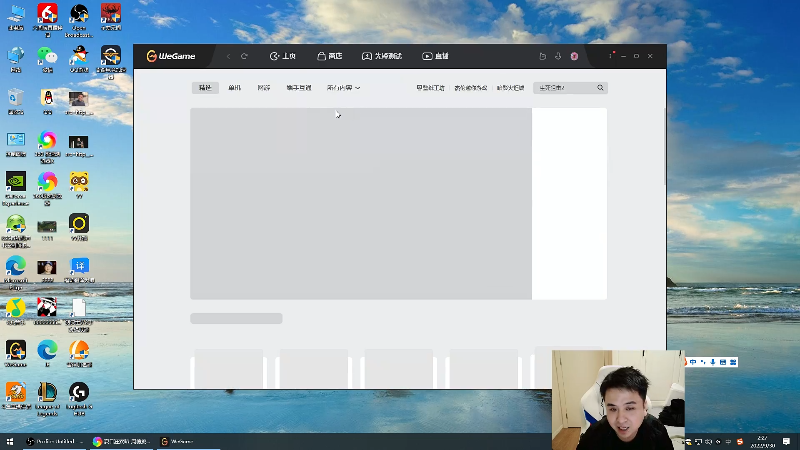Open This PC desktop icon

(16, 18)
